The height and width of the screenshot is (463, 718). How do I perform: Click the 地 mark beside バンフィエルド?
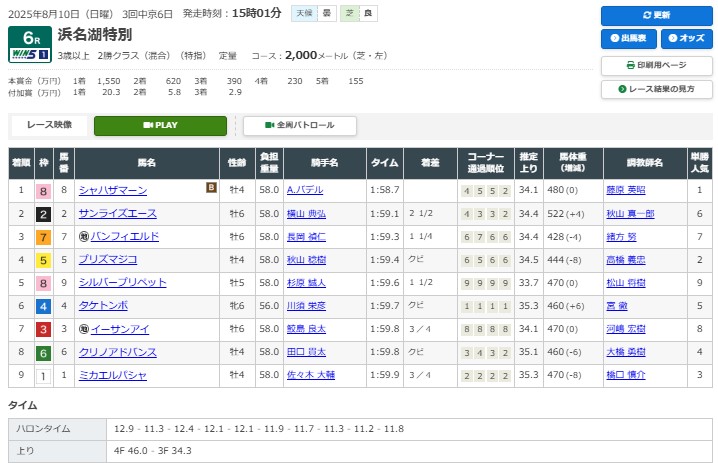[83, 237]
